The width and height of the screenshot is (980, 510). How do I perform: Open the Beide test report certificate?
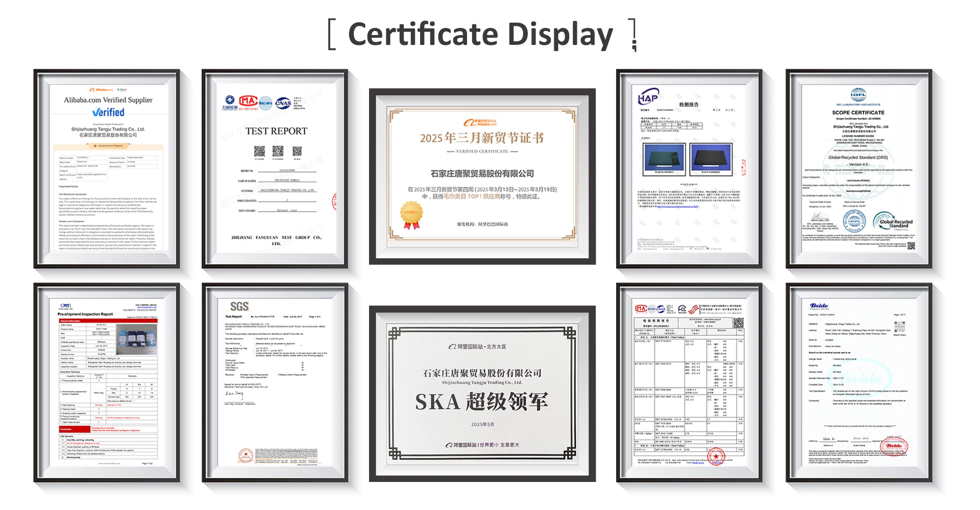coord(859,382)
